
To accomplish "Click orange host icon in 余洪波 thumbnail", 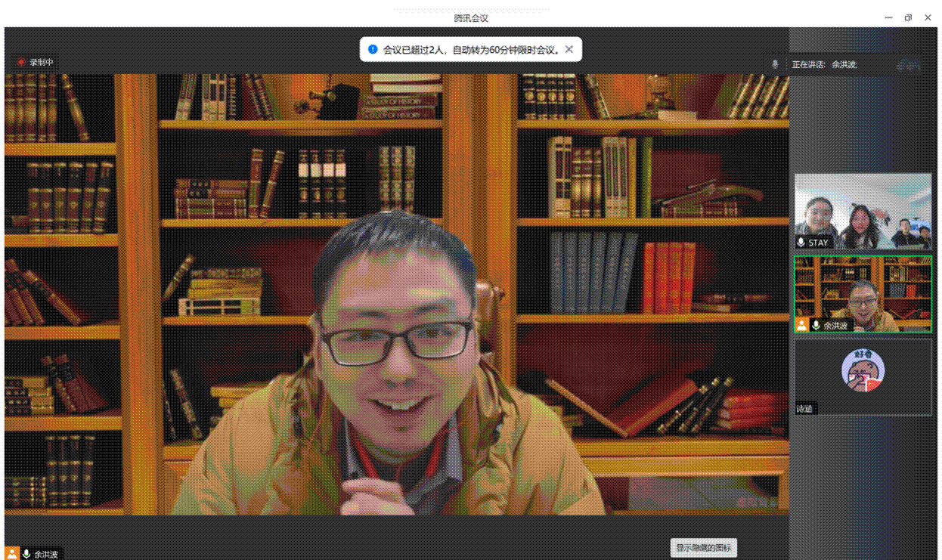I will [801, 325].
